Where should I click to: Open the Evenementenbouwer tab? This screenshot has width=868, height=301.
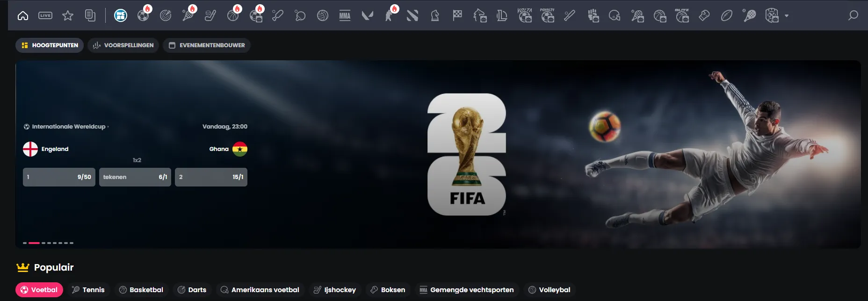tap(207, 45)
